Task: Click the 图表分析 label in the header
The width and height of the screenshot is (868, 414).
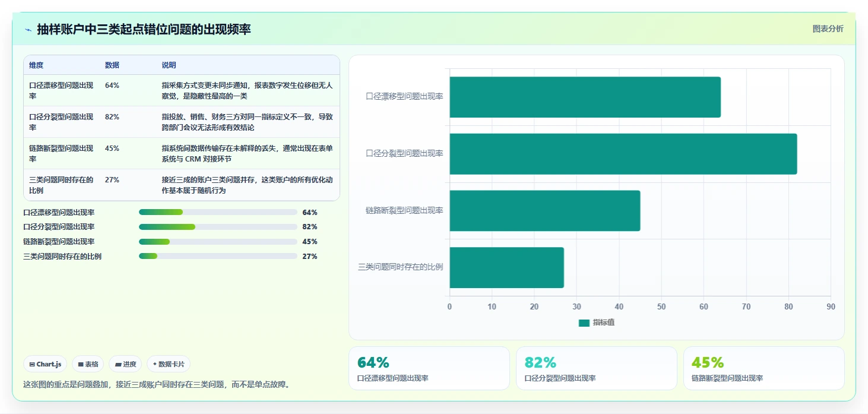Action: pyautogui.click(x=828, y=29)
